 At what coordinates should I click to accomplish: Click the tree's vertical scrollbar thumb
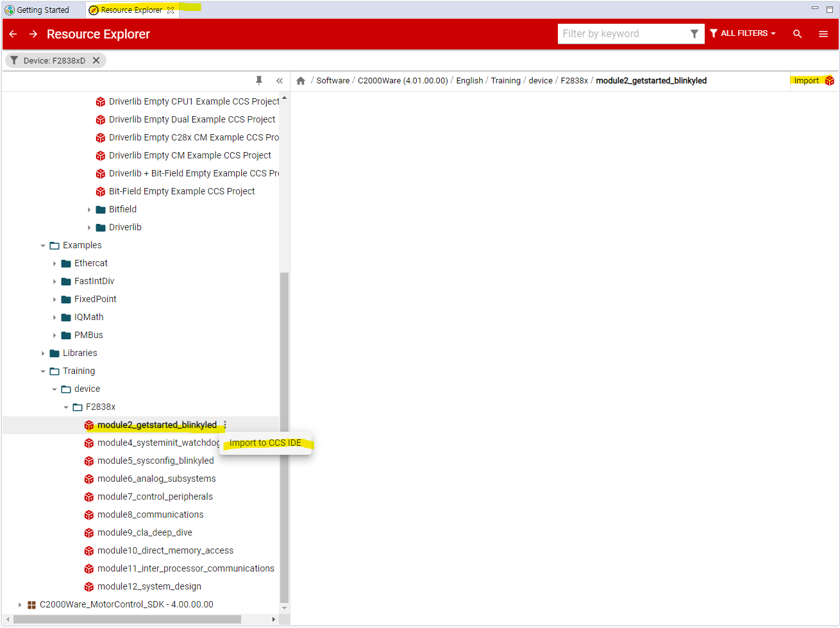coord(285,437)
